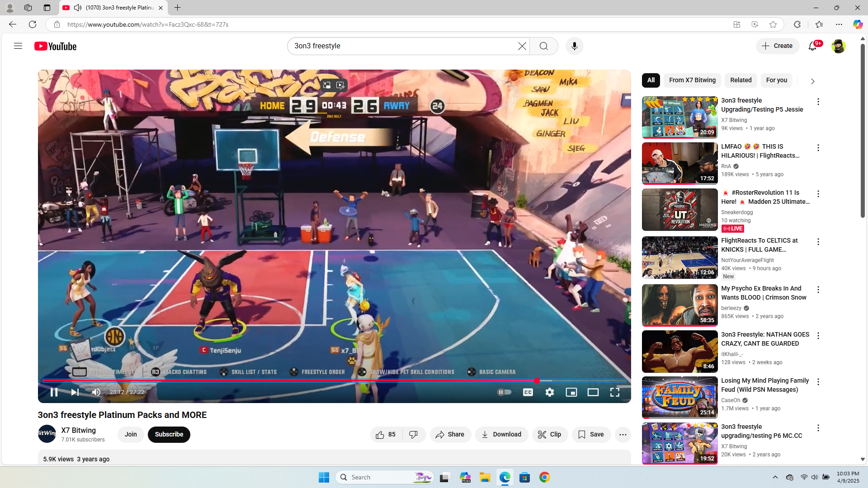
Task: Open the Family Feud video thumbnail
Action: [680, 398]
